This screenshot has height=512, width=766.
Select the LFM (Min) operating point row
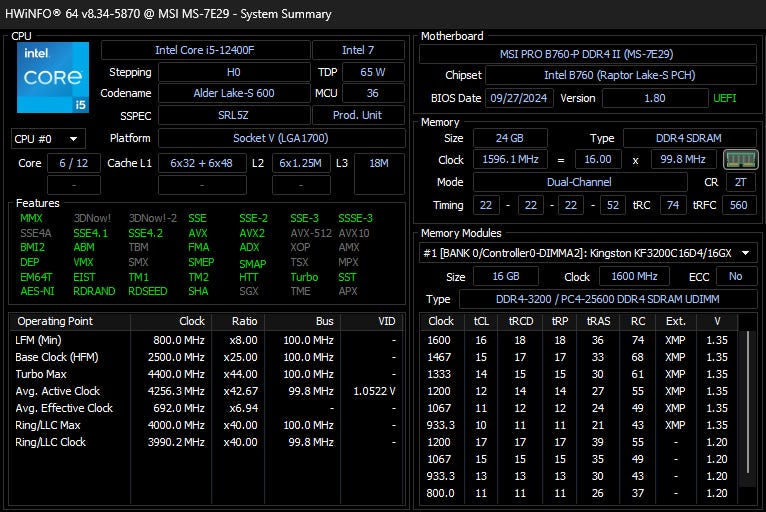pyautogui.click(x=207, y=340)
